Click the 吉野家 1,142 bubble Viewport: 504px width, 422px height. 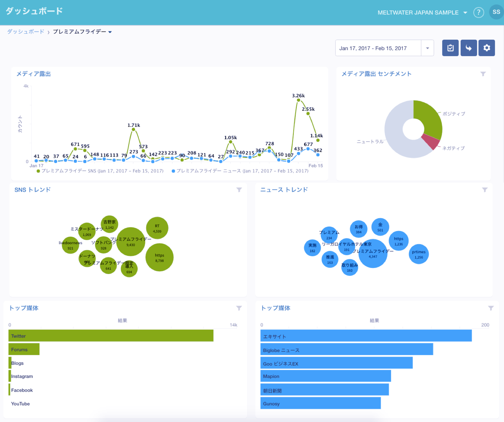click(x=110, y=224)
